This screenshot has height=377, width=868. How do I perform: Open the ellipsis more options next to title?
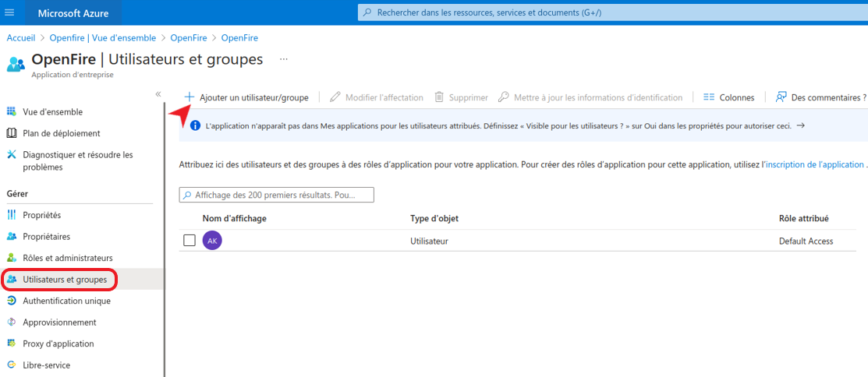[284, 59]
